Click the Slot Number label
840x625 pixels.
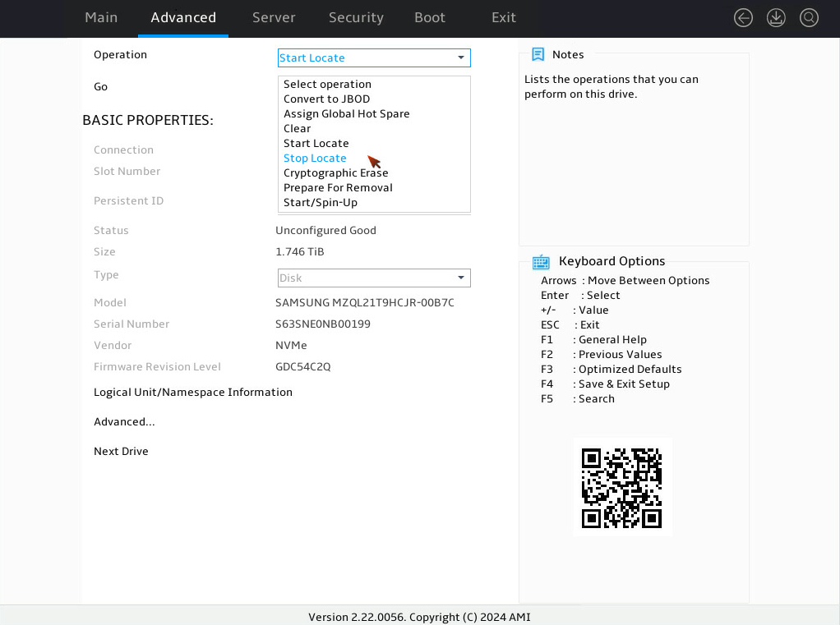tap(127, 172)
